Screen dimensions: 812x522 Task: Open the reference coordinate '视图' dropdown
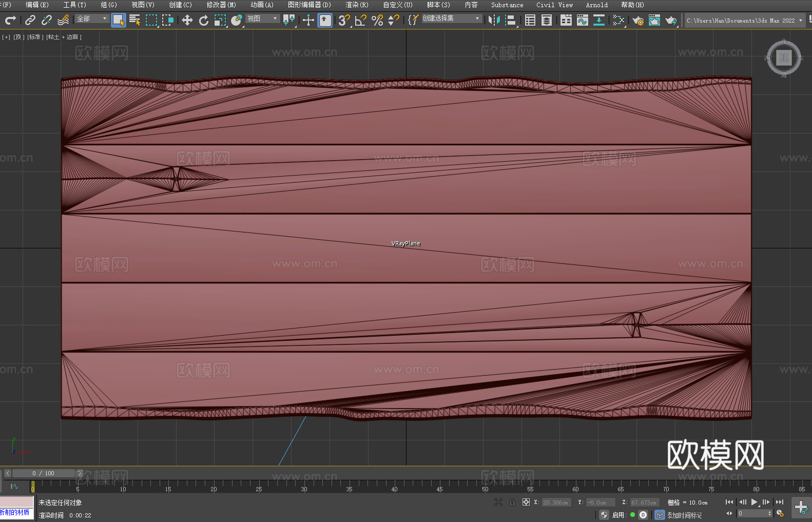[x=262, y=18]
